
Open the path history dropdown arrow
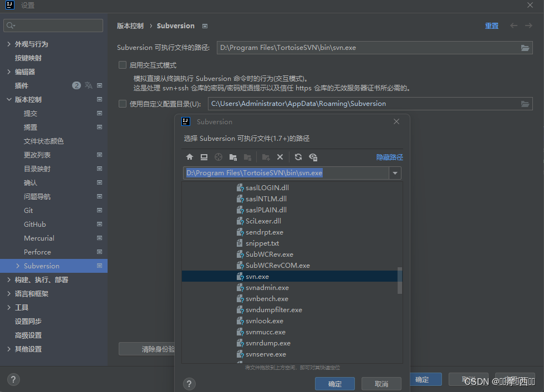395,173
